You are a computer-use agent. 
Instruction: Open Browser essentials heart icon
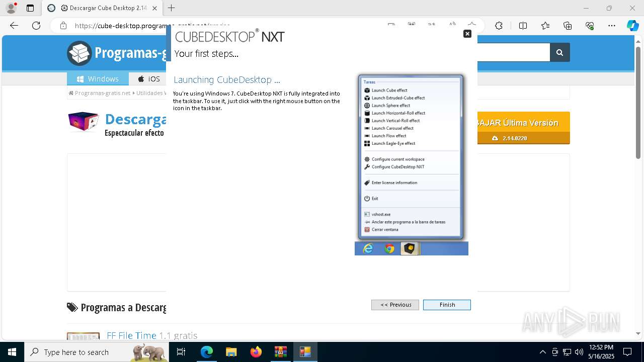[590, 26]
